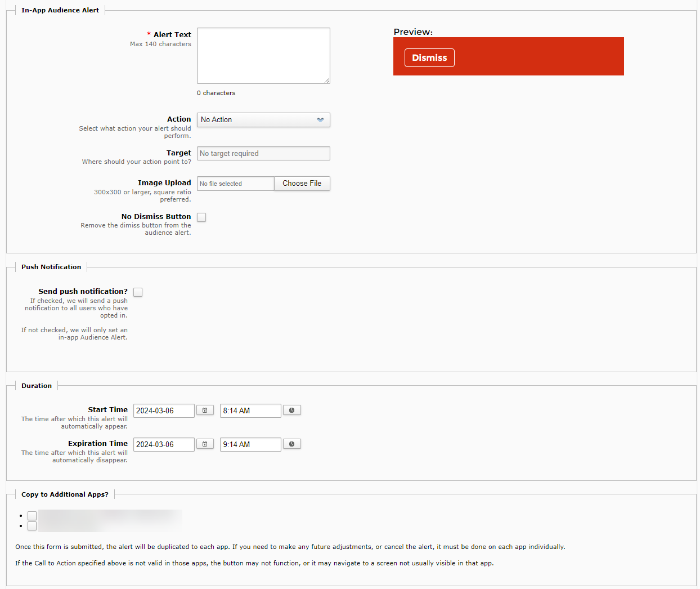Click the Start Time date field

pos(164,410)
